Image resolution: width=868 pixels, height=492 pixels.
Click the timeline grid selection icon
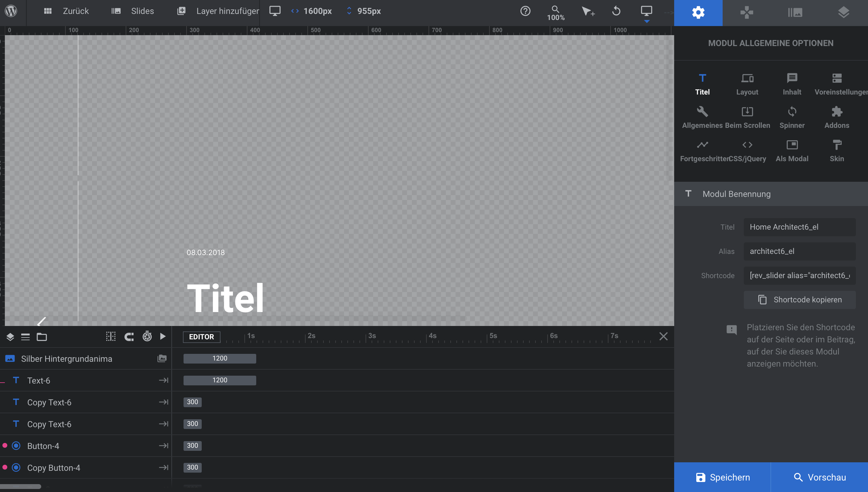tap(111, 336)
